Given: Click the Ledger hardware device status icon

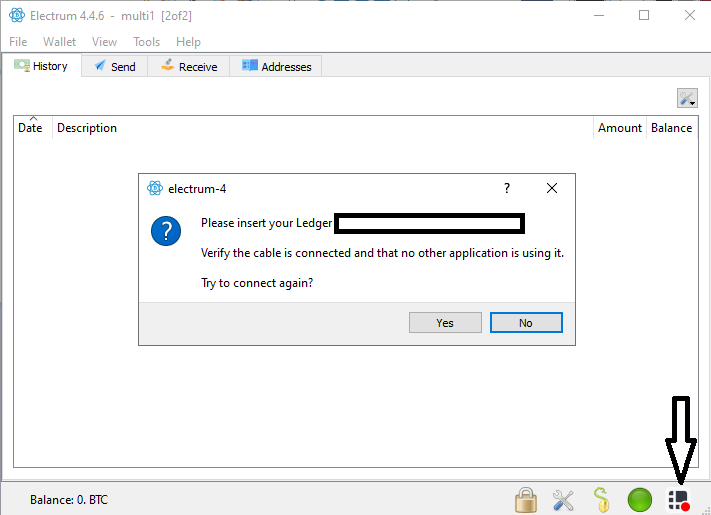Looking at the screenshot, I should [679, 500].
